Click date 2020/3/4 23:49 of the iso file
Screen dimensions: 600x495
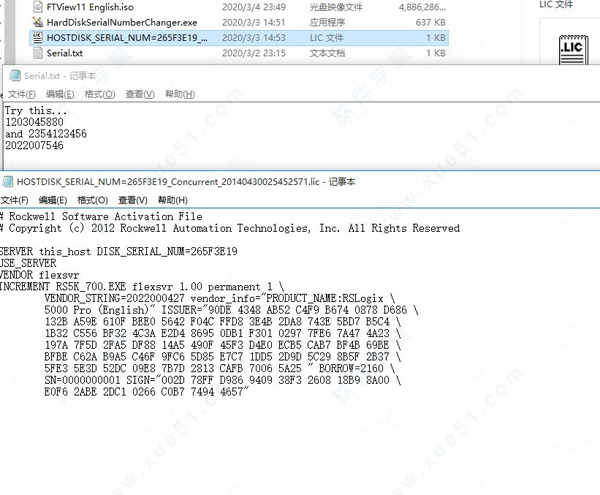click(254, 7)
